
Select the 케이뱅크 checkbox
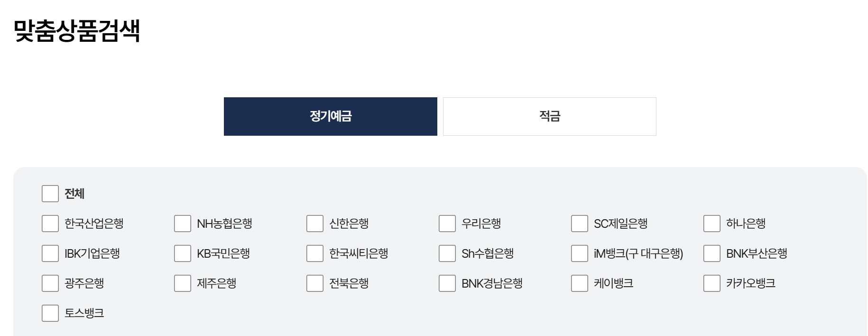[x=579, y=283]
